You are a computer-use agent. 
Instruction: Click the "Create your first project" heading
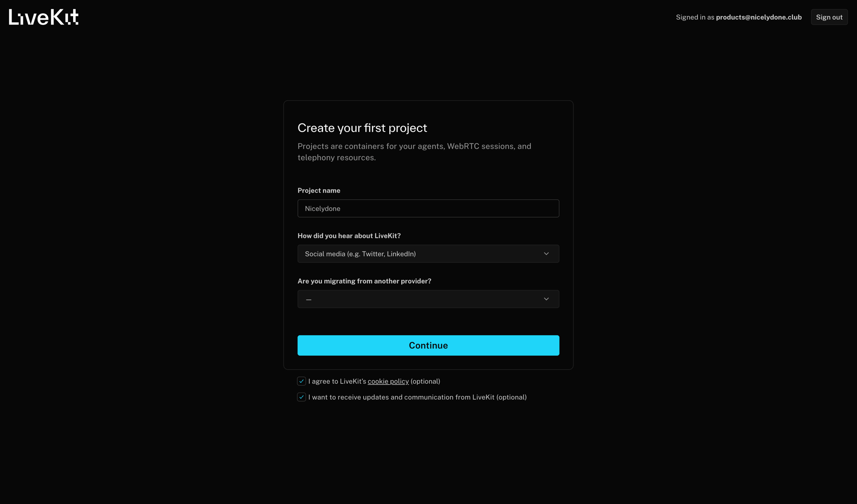[362, 128]
